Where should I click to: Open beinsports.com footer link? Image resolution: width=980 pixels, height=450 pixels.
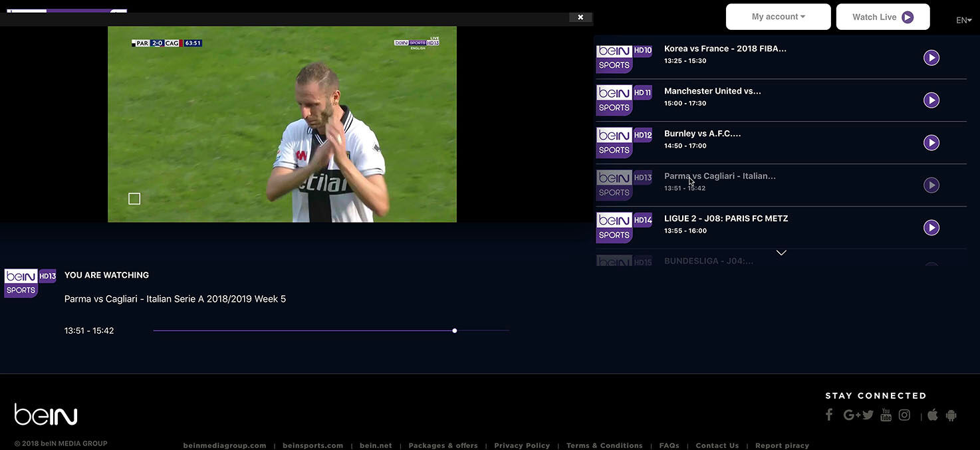[313, 445]
